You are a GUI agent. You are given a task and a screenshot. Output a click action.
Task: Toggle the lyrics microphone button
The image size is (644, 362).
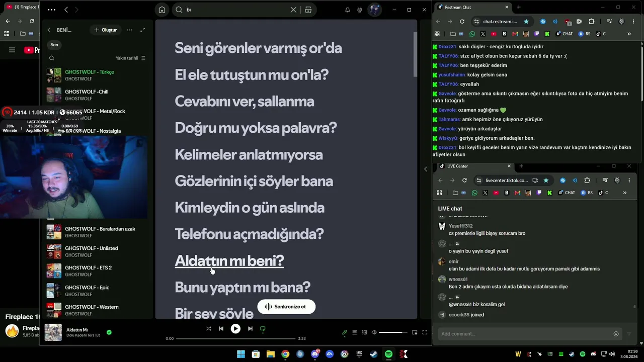[x=345, y=332]
